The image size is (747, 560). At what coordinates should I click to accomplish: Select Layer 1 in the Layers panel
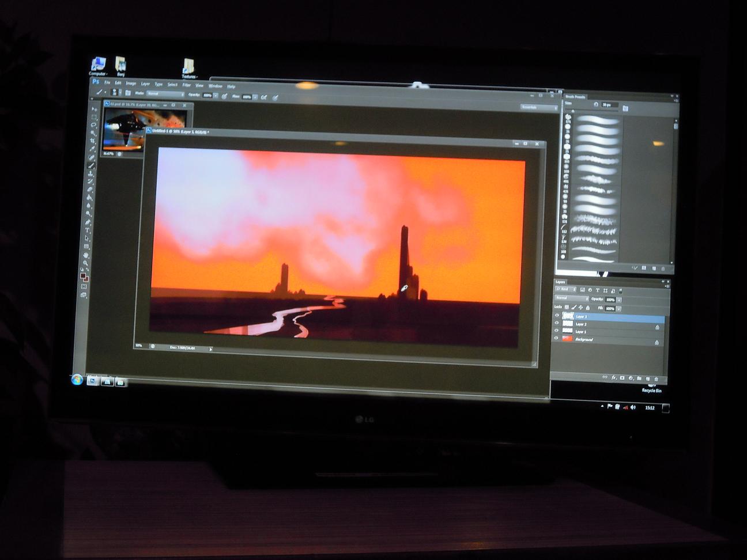[581, 332]
